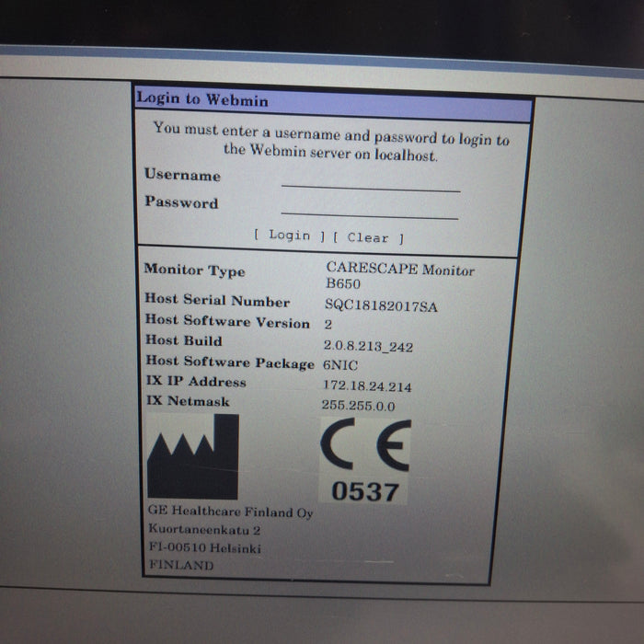Click the Monitor Type label
644x644 pixels.
194,270
